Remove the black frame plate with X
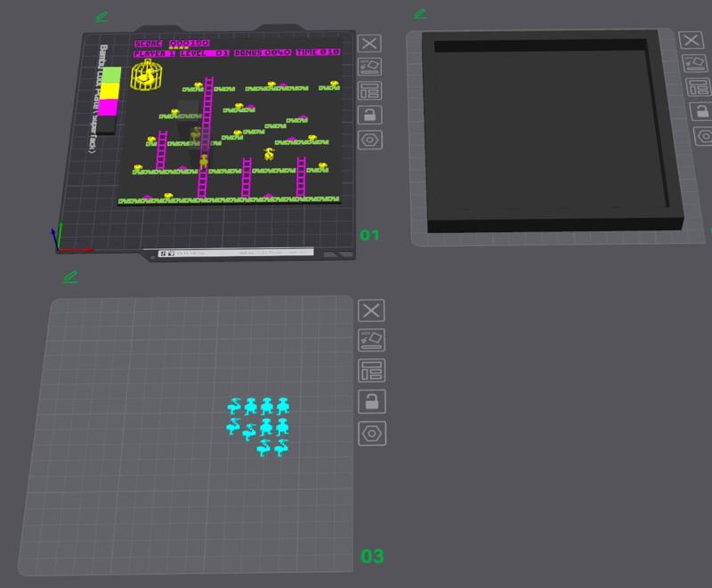The height and width of the screenshot is (588, 712). (x=692, y=40)
